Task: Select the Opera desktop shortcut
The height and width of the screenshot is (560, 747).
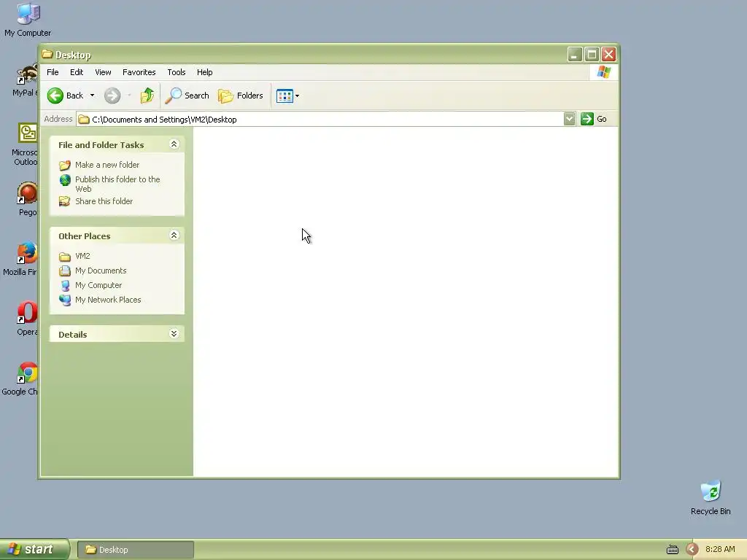Action: [x=27, y=319]
